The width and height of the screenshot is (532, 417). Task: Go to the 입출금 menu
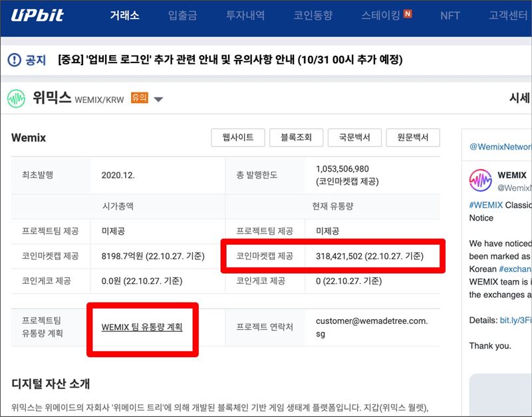[182, 15]
